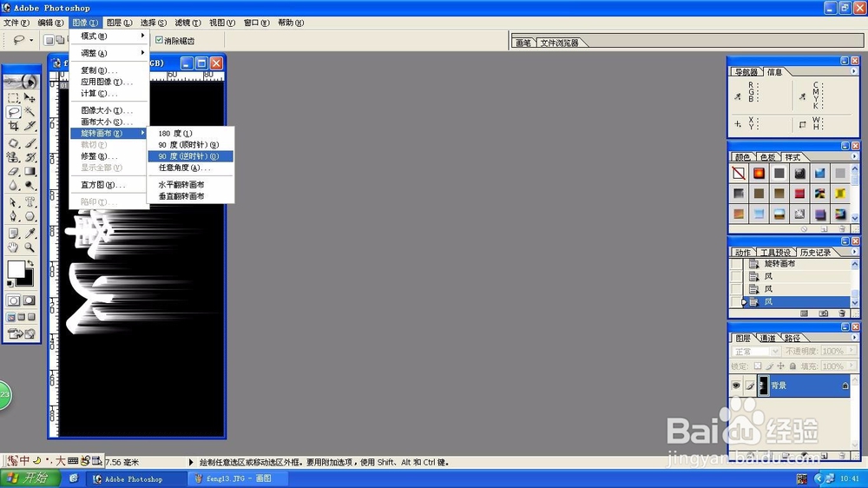
Task: Open the Styles panel flyout menu arrow
Action: [x=853, y=157]
